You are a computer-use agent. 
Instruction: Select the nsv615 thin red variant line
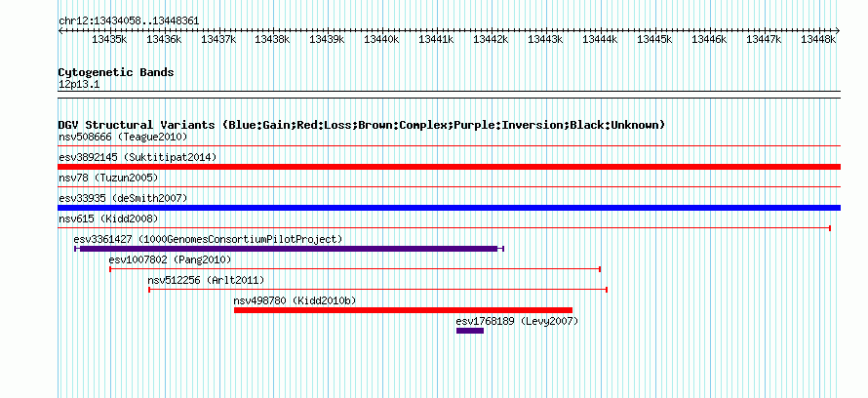pyautogui.click(x=445, y=228)
